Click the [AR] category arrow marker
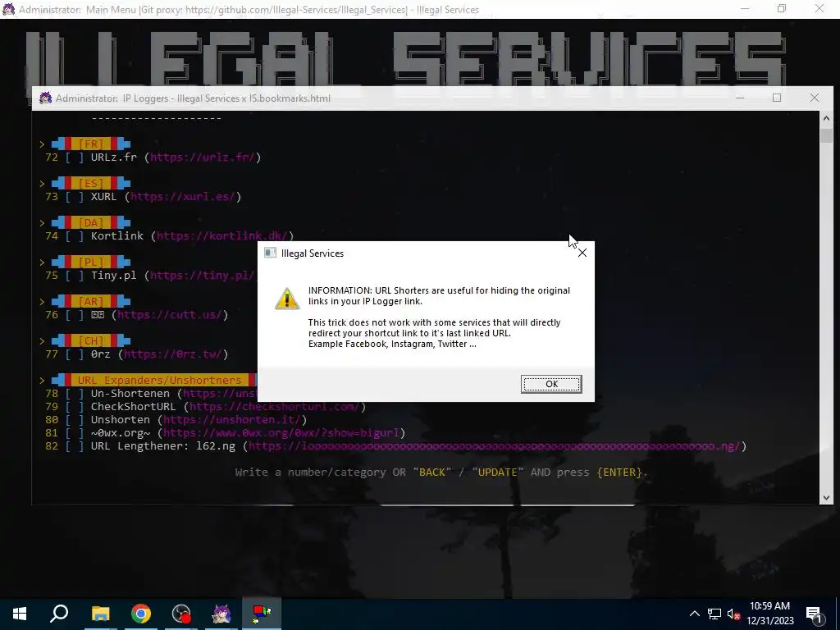The image size is (840, 630). click(x=42, y=301)
